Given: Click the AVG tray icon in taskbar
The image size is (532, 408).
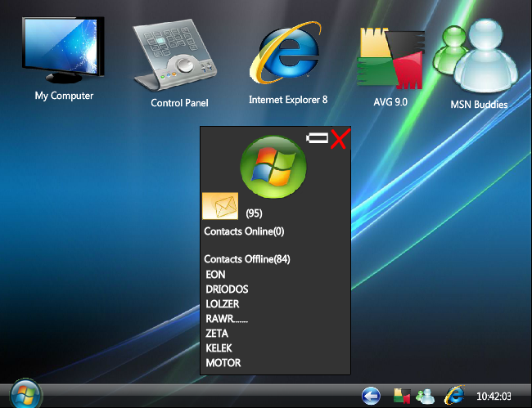Looking at the screenshot, I should pyautogui.click(x=402, y=396).
